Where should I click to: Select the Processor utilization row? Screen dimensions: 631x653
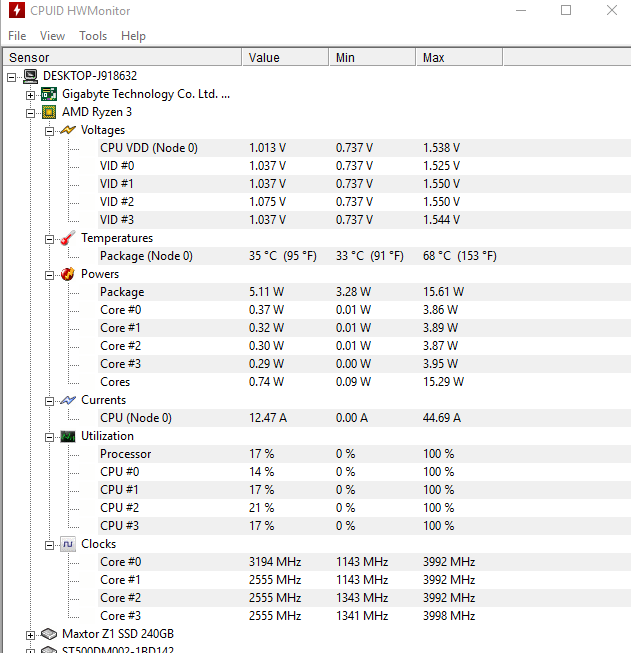point(364,454)
